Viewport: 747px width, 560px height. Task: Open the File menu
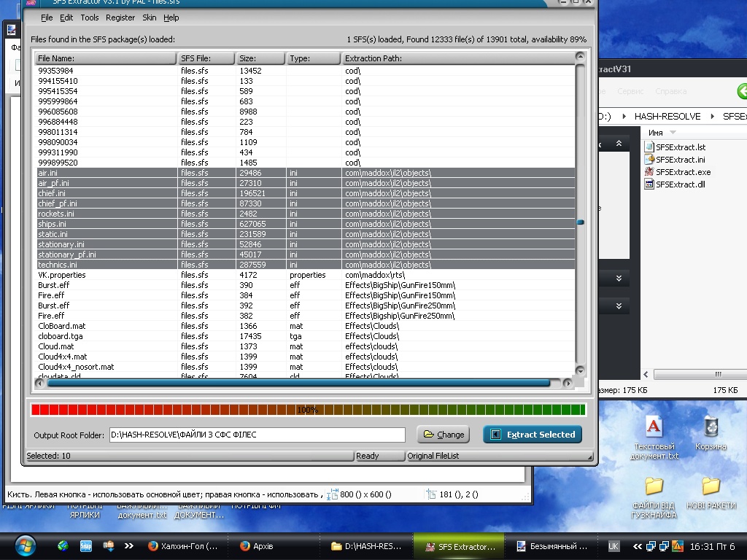pyautogui.click(x=47, y=17)
